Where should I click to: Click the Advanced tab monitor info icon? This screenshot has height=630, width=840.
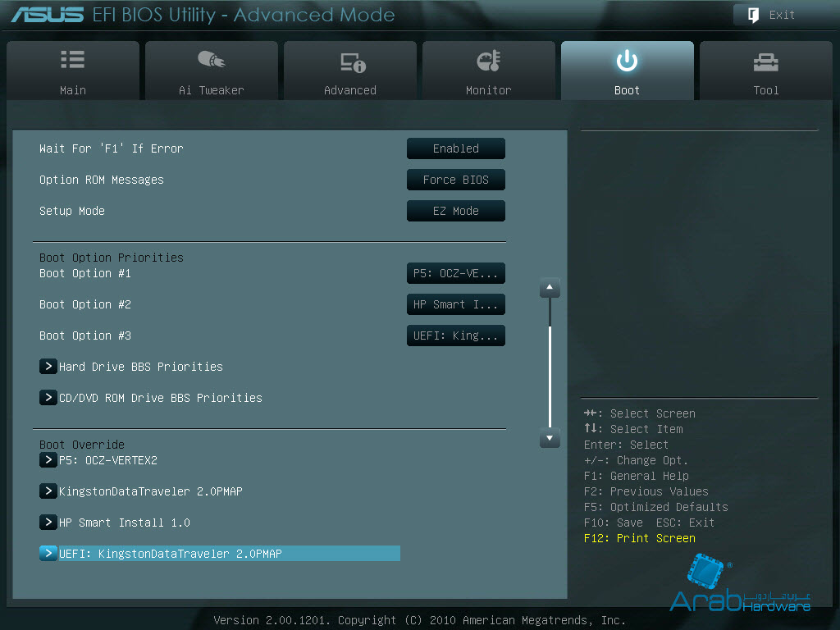point(353,62)
